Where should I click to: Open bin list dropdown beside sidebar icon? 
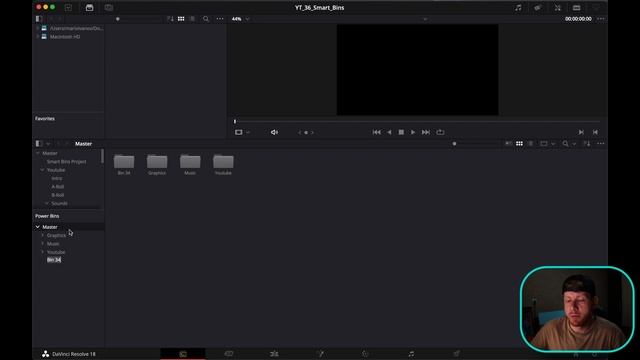[48, 144]
